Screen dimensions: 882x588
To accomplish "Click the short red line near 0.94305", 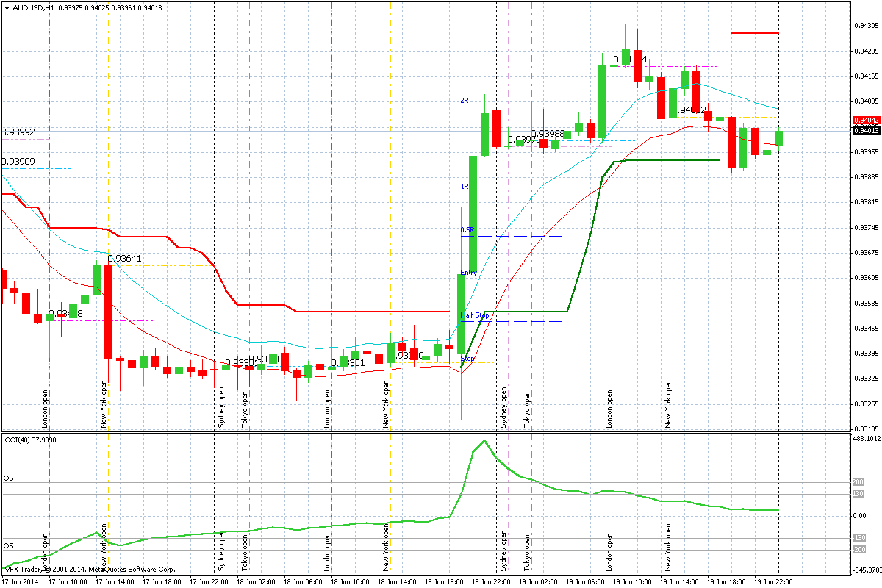I will click(754, 33).
